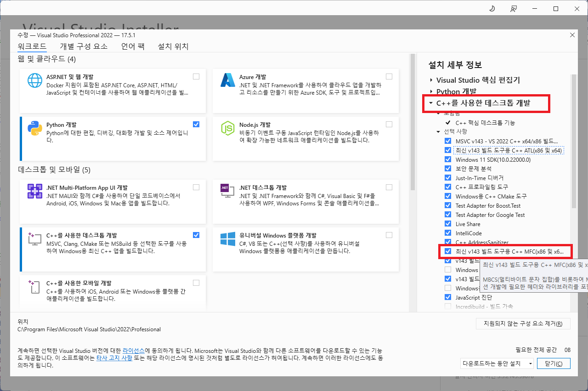Screen dimensions: 588x391
Task: Expand Python development details node
Action: (x=431, y=91)
